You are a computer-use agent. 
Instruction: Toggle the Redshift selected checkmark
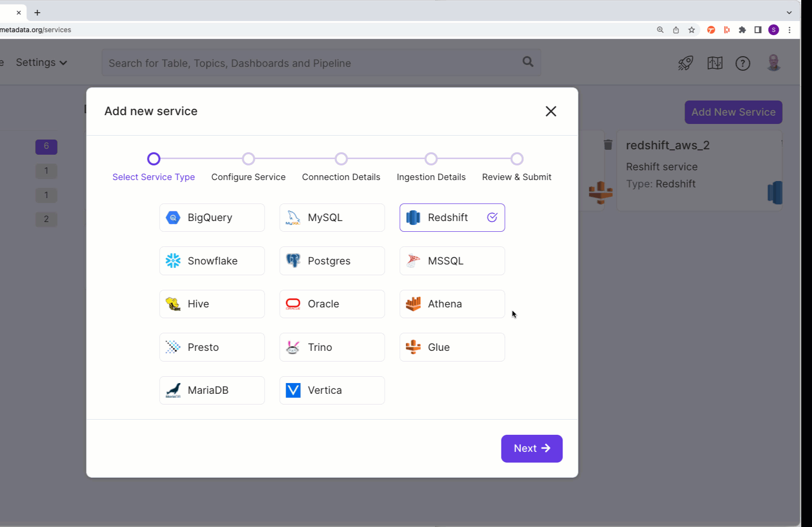(492, 218)
